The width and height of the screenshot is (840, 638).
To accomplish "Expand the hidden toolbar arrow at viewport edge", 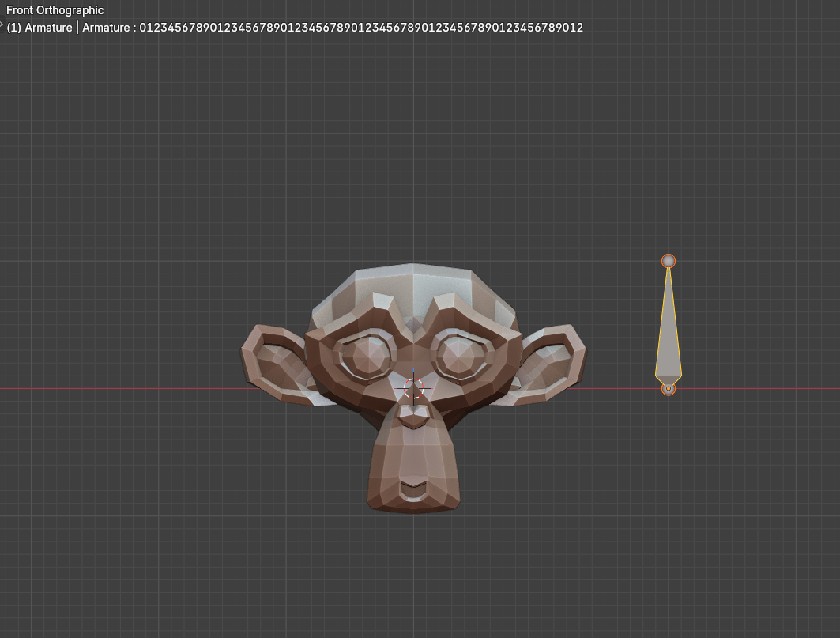I will coord(2,25).
